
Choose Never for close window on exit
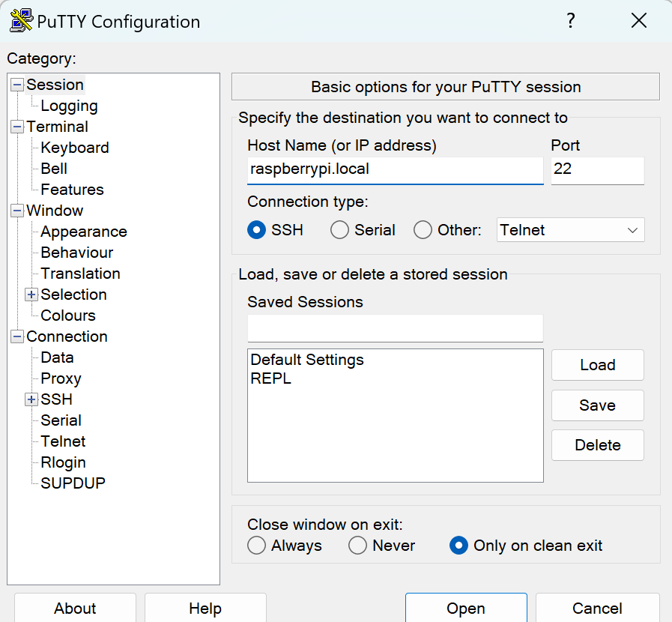[358, 546]
